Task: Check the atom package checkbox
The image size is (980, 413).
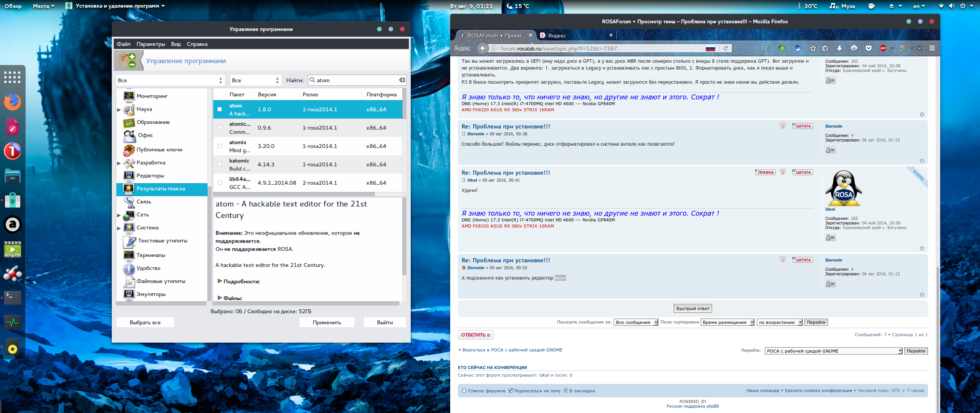Action: [220, 109]
